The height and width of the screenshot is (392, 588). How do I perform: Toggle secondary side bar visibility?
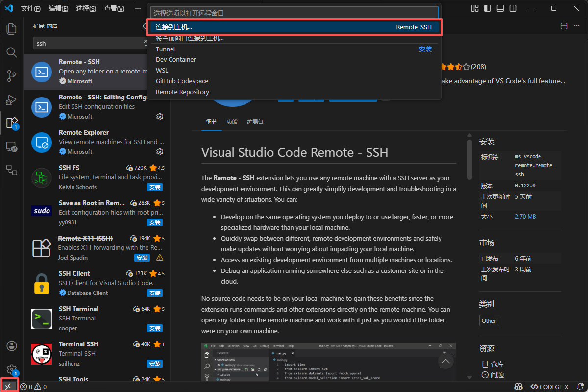513,8
